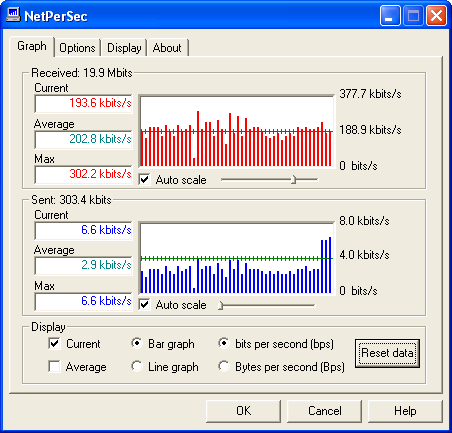
Task: Open Help with the Help button
Action: tap(405, 411)
